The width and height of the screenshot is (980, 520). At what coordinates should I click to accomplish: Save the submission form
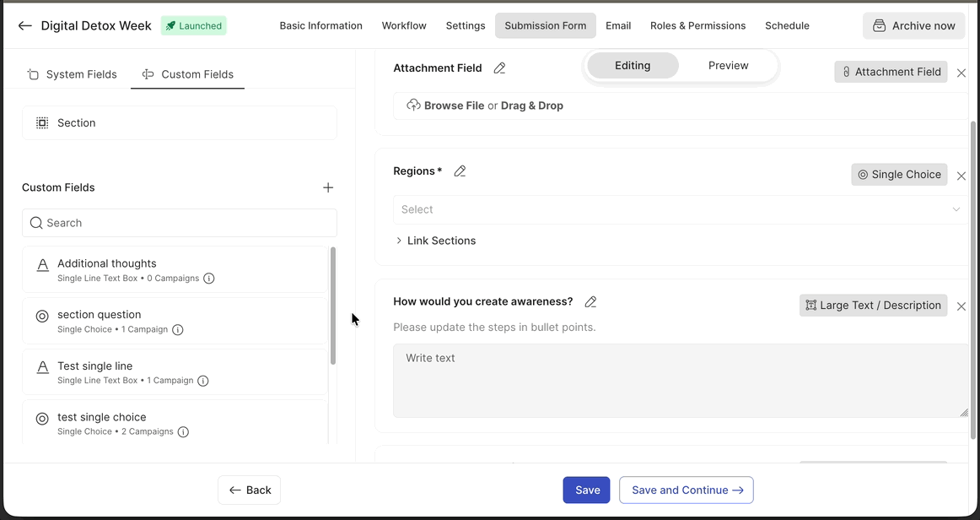click(x=586, y=490)
